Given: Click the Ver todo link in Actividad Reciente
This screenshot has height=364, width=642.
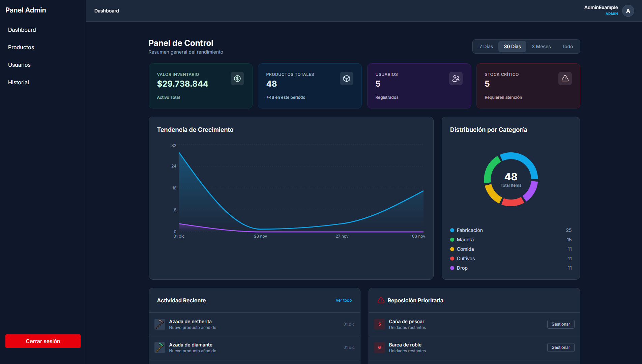Looking at the screenshot, I should pos(344,300).
